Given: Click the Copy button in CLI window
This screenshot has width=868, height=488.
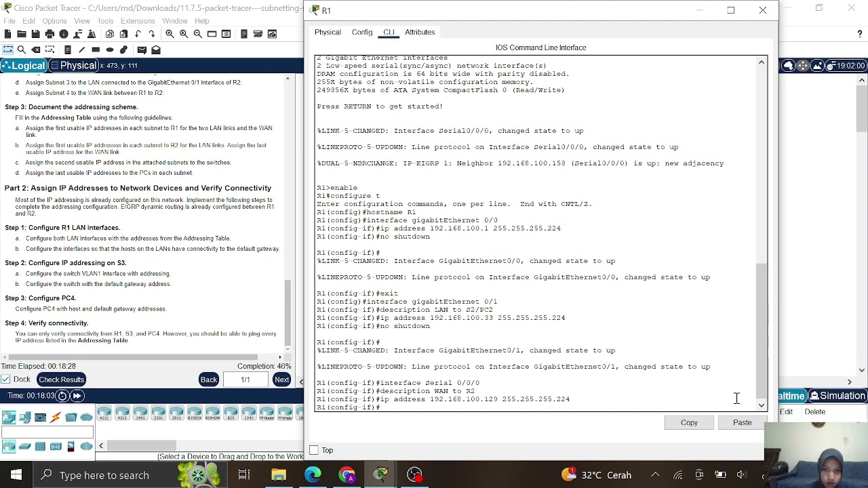Looking at the screenshot, I should tap(689, 422).
